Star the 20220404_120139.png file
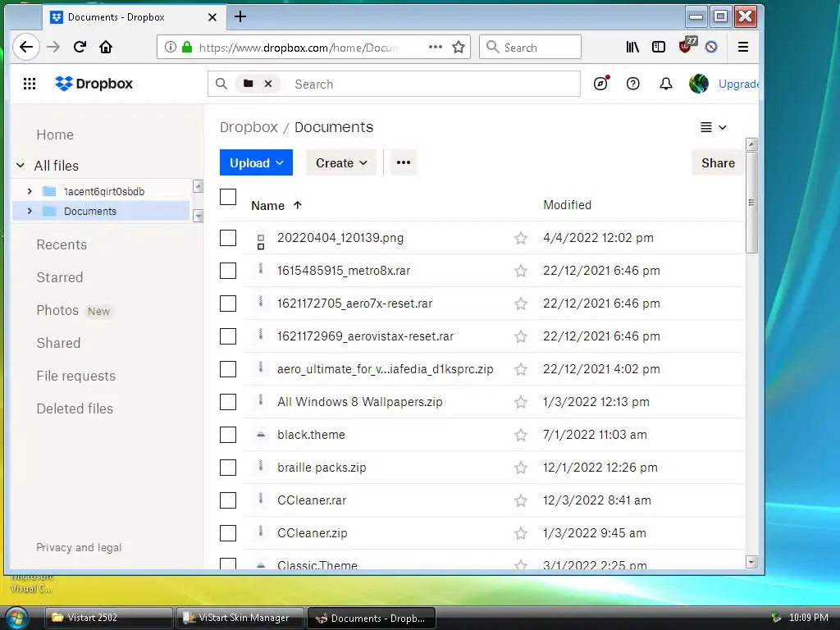 pos(521,238)
